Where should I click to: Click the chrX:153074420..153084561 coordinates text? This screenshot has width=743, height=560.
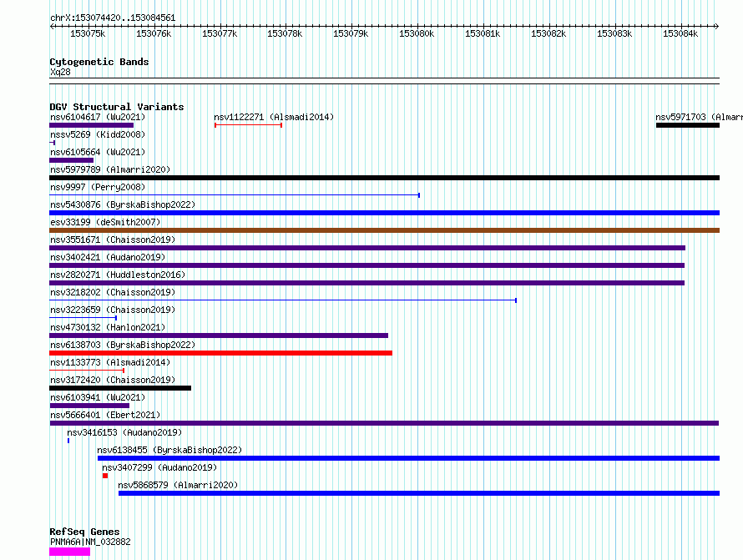point(113,18)
